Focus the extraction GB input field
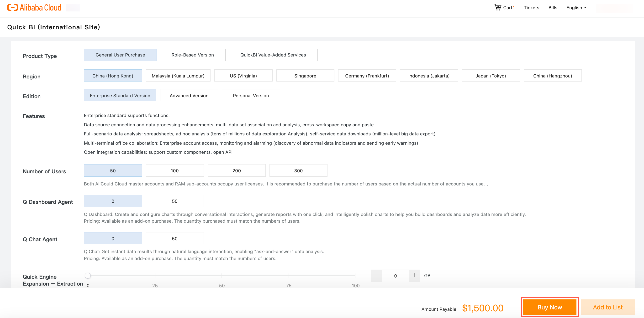This screenshot has height=318, width=644. coord(395,276)
